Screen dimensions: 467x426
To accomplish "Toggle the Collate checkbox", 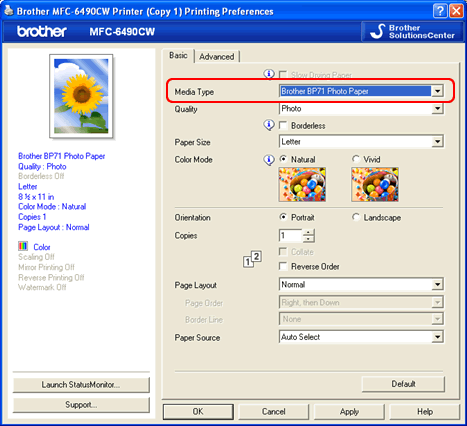I will click(x=283, y=252).
